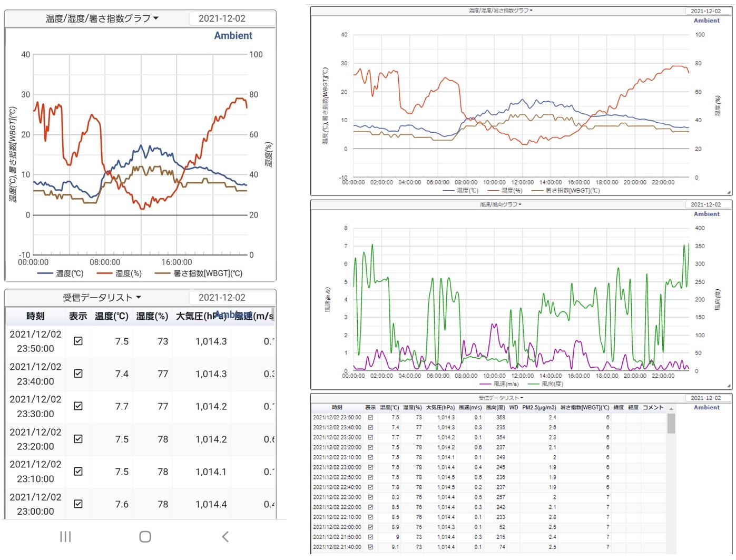Viewport: 736px width, 560px height.
Task: Toggle 表示 checkbox for desktop 22:00:00 row
Action: point(370,527)
